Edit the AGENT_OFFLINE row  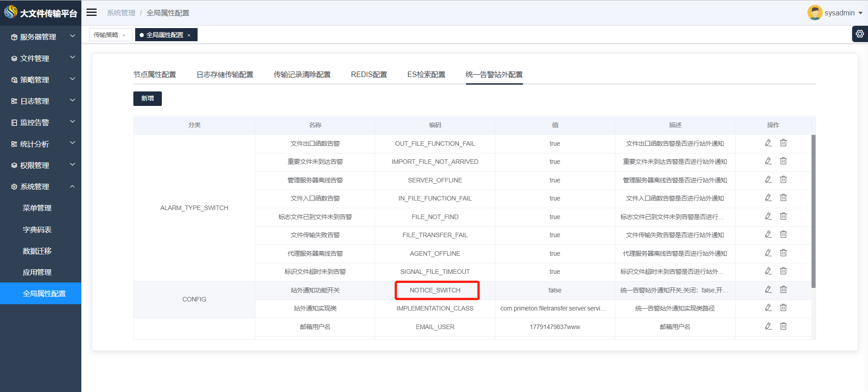(768, 253)
